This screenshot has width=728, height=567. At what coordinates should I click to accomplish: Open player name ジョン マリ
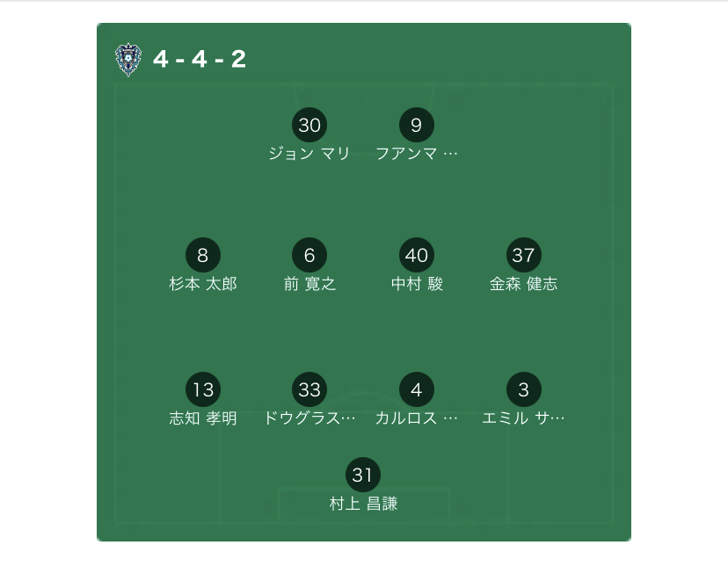(x=309, y=154)
